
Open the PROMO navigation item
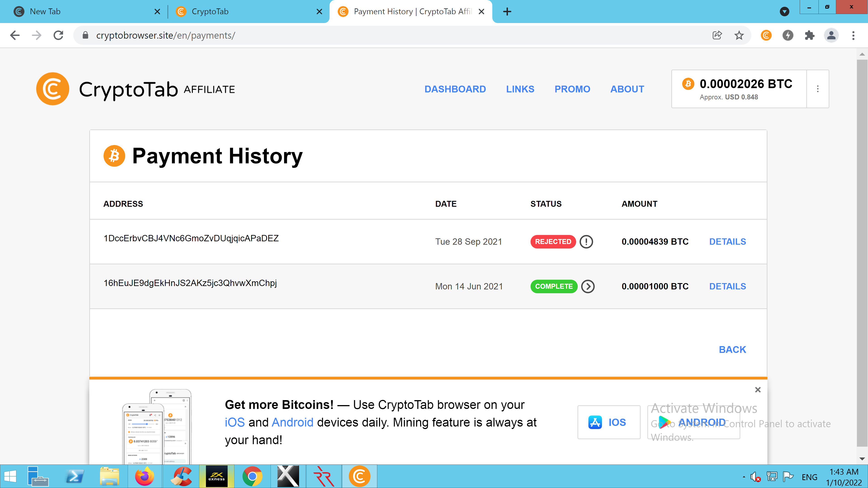tap(572, 89)
